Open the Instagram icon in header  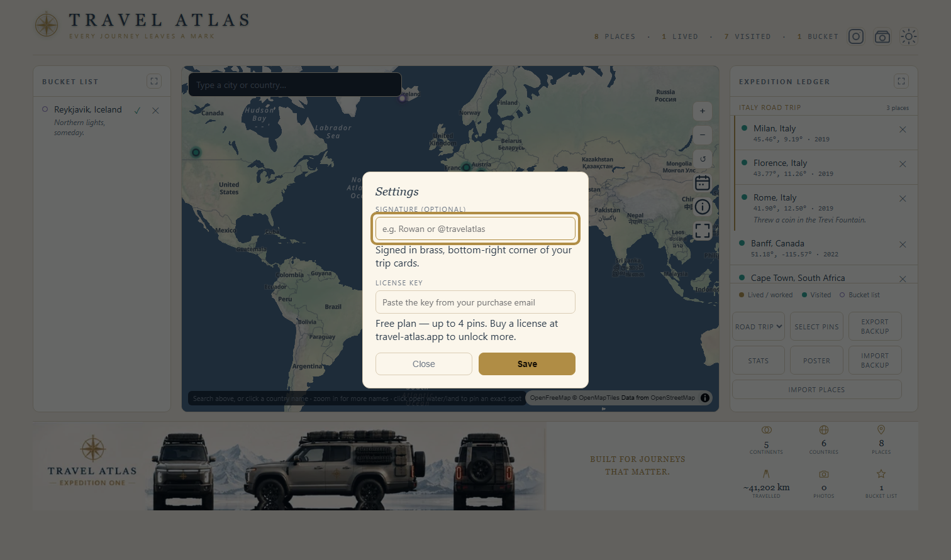click(x=856, y=36)
